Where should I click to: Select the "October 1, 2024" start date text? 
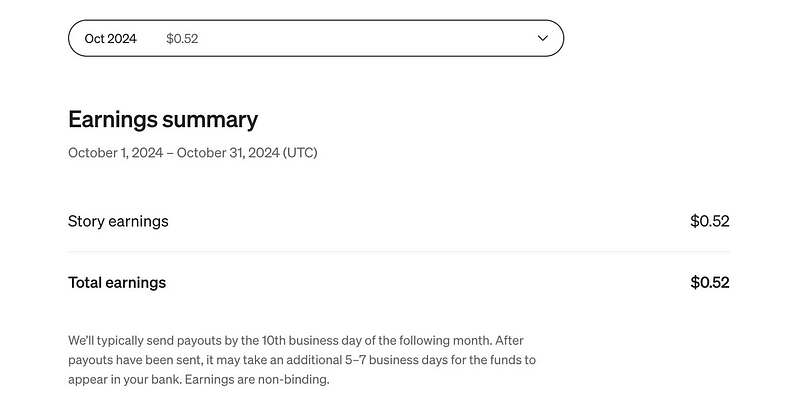pyautogui.click(x=116, y=153)
